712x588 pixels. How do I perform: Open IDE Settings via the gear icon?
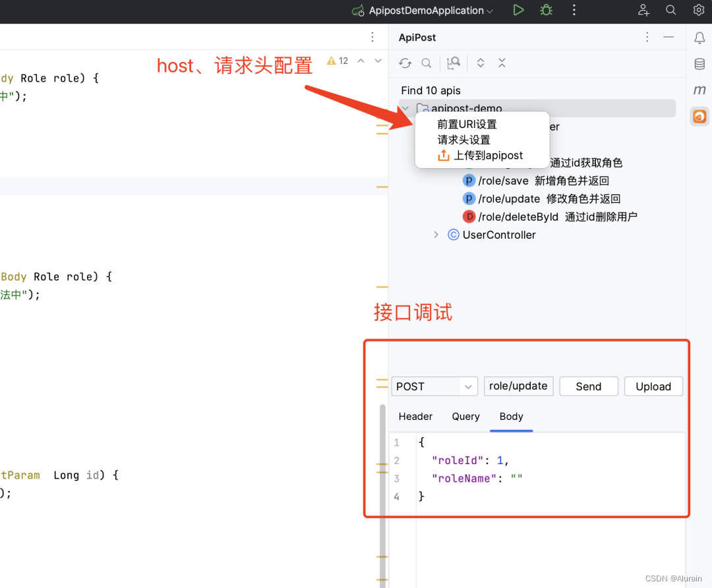pyautogui.click(x=698, y=10)
